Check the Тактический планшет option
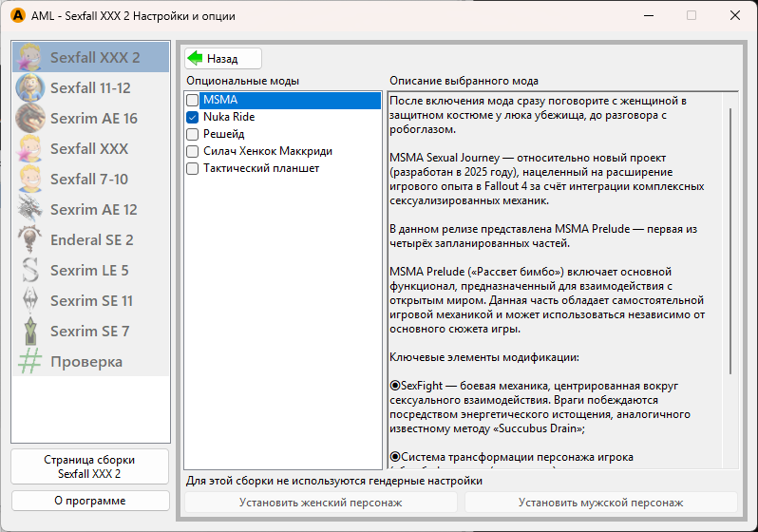This screenshot has height=532, width=758. [193, 168]
